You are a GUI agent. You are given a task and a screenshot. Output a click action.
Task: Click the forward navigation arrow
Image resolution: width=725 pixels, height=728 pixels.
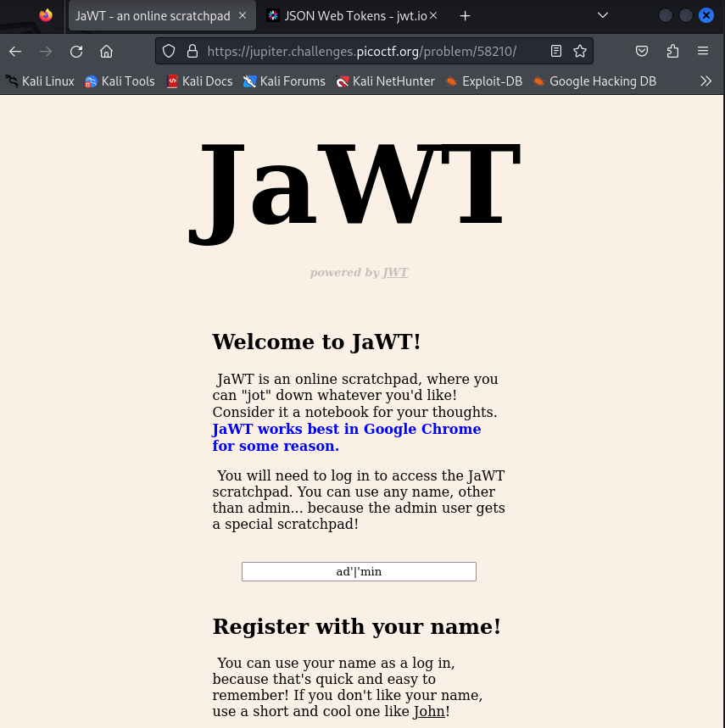(x=46, y=51)
